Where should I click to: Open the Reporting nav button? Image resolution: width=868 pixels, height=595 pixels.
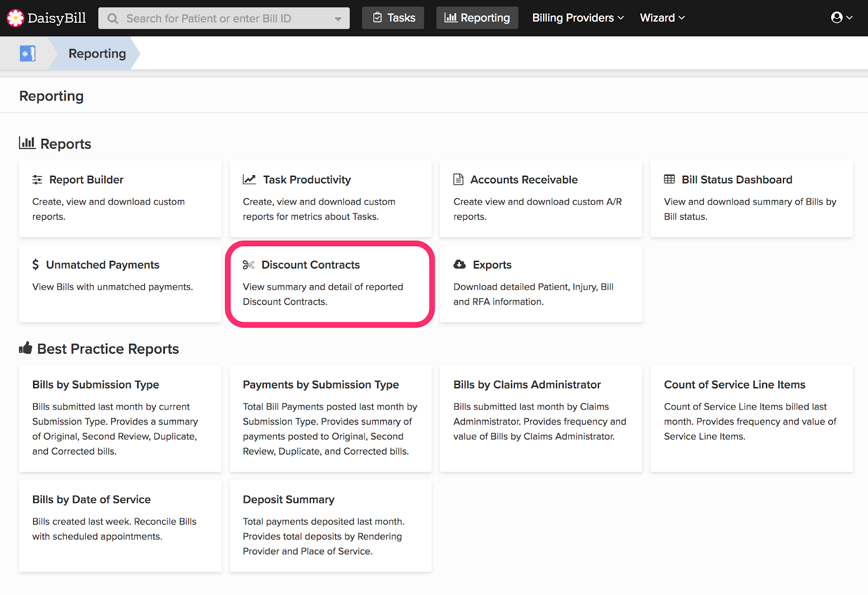(477, 18)
